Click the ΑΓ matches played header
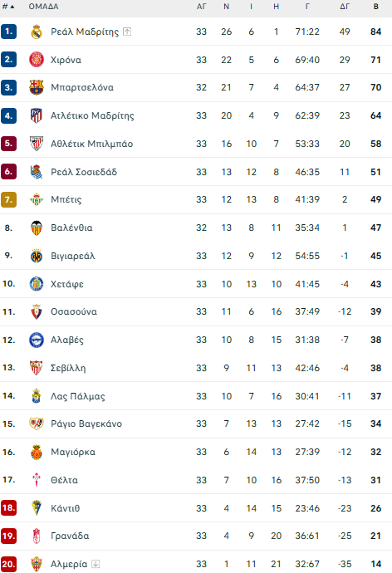This screenshot has height=573, width=392. pyautogui.click(x=201, y=7)
